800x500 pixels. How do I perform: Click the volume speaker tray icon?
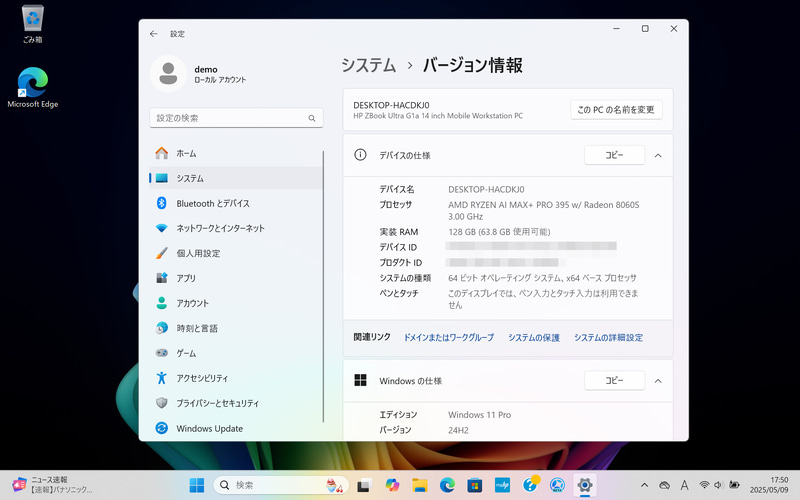(718, 485)
